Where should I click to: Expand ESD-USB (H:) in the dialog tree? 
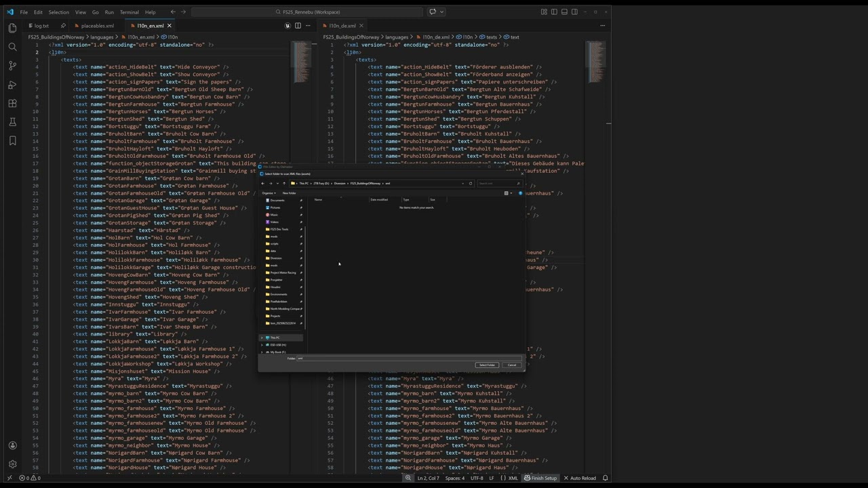tap(262, 345)
